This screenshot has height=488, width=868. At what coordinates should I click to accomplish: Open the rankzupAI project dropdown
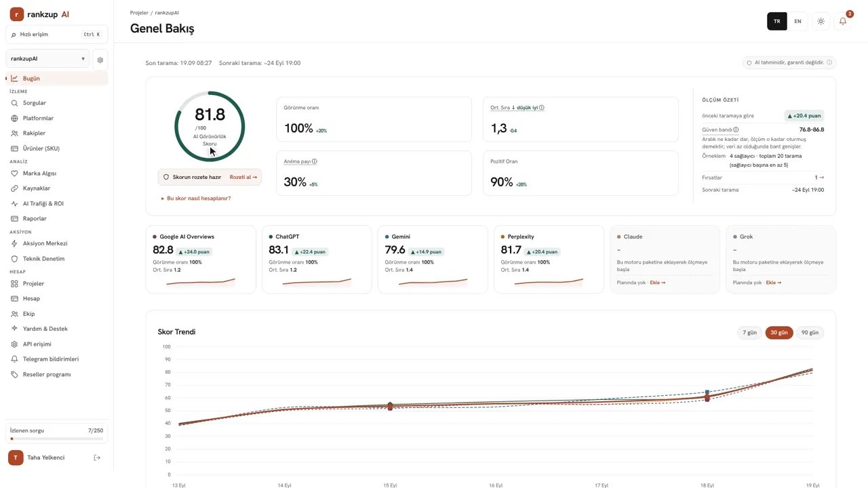point(47,59)
